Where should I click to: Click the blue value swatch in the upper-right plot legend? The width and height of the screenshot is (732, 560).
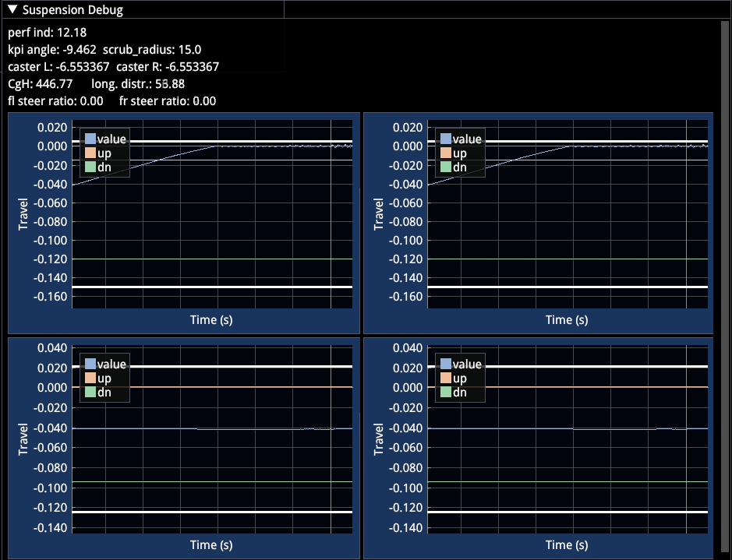click(x=446, y=139)
